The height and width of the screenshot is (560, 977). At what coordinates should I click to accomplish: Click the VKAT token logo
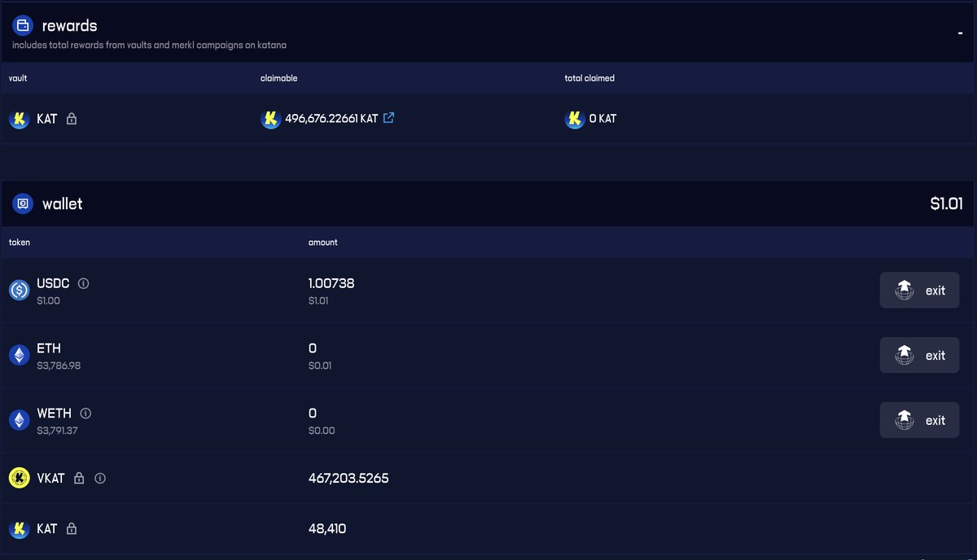point(20,479)
